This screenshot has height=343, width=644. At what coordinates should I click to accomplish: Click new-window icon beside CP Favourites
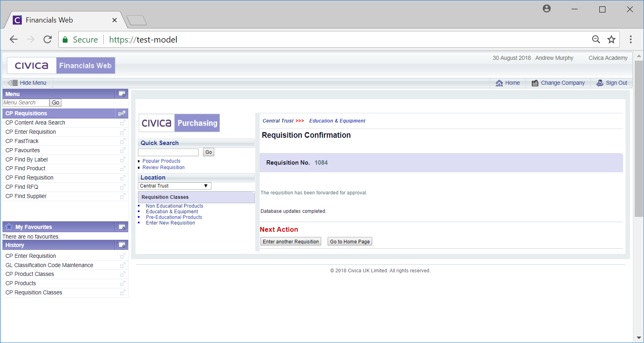tap(123, 150)
